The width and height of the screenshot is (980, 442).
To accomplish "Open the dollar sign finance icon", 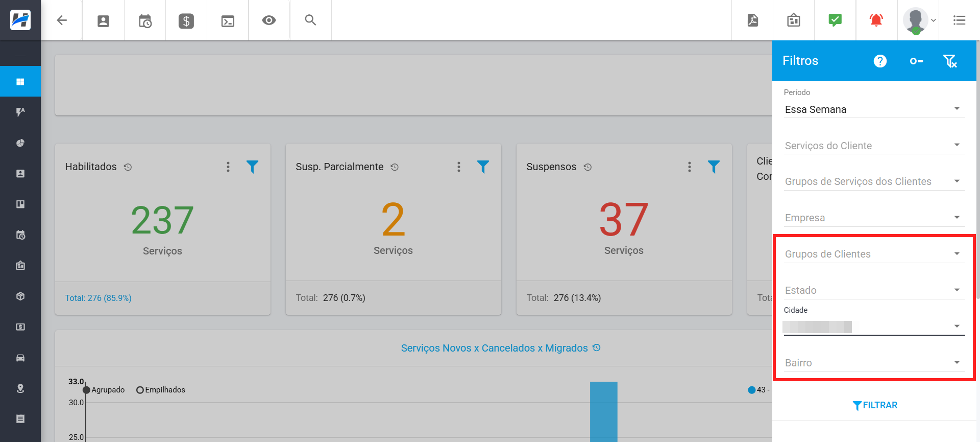I will click(x=186, y=21).
